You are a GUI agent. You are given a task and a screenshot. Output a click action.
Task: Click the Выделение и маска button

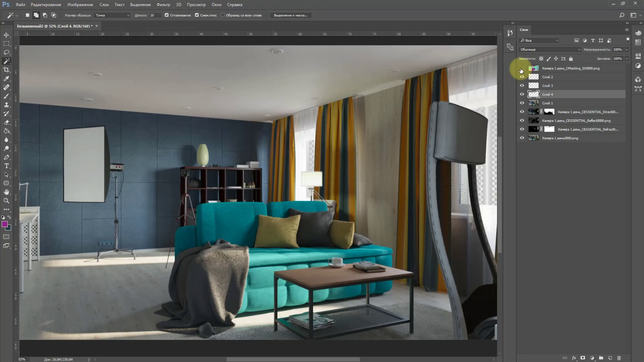[290, 15]
